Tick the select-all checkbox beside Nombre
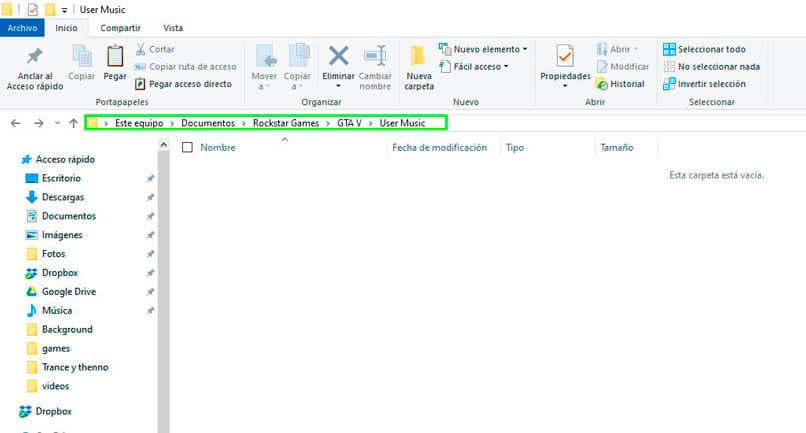Viewport: 806px width, 433px height. coord(188,148)
